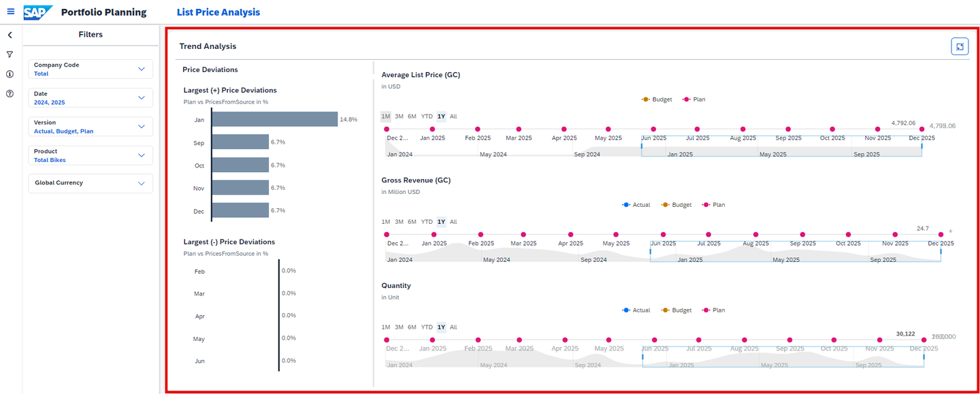Collapse the side panel with back chevron
Viewport: 980px width, 394px height.
pos(10,35)
